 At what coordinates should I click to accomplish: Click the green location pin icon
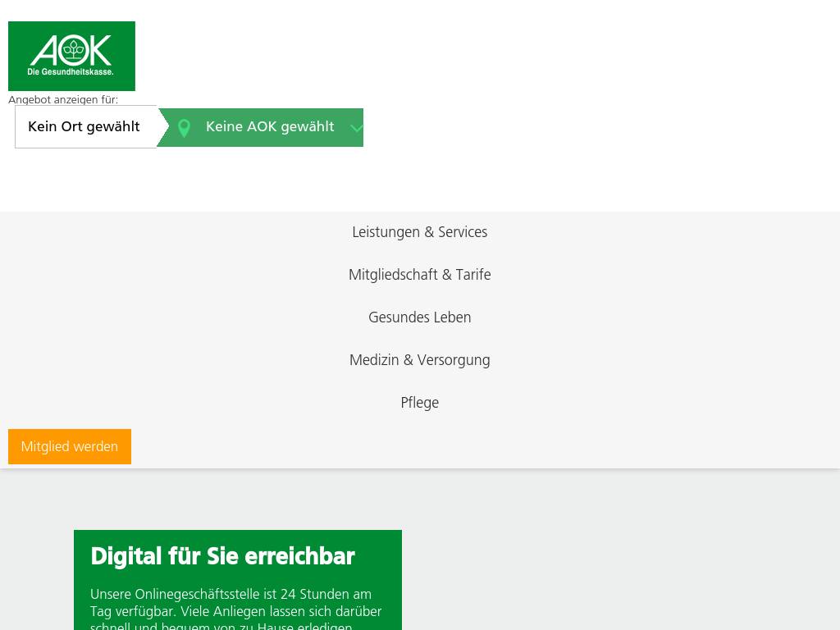(x=185, y=128)
